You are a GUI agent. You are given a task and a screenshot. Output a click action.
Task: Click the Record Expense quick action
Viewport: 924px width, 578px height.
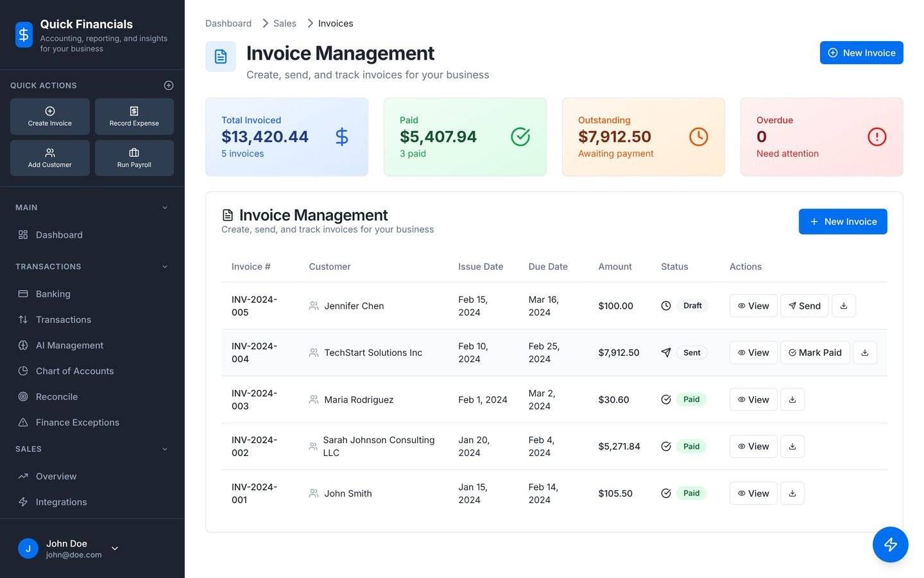coord(134,116)
